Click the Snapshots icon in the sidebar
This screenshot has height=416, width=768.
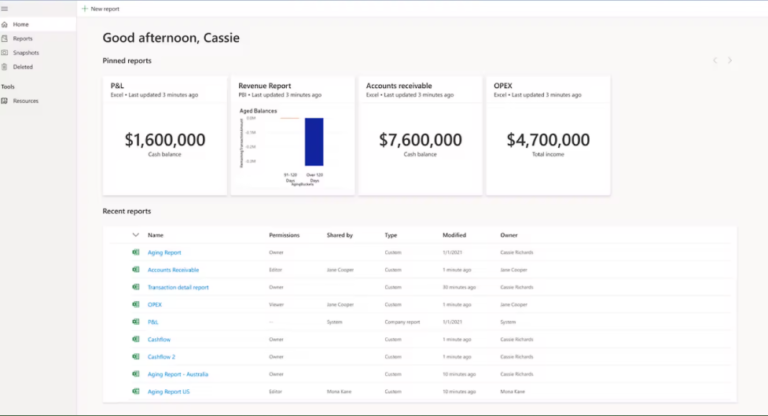coord(5,52)
